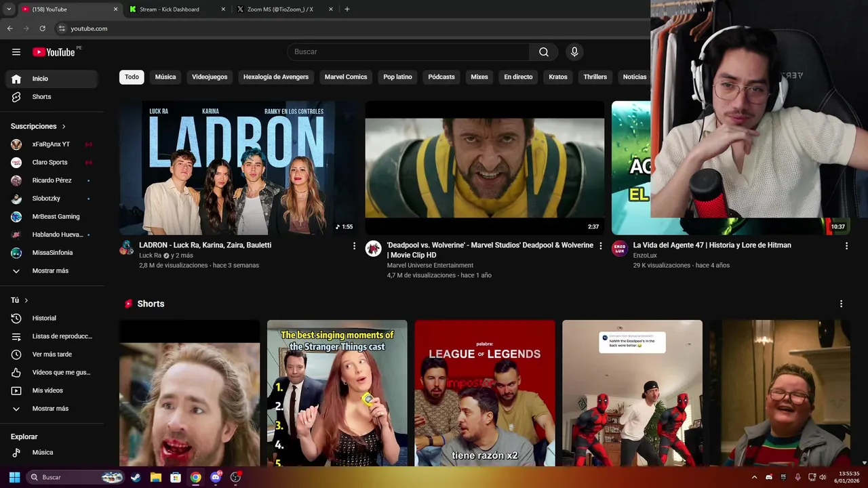
Task: Open Ricardo Pérez subscription
Action: 52,180
